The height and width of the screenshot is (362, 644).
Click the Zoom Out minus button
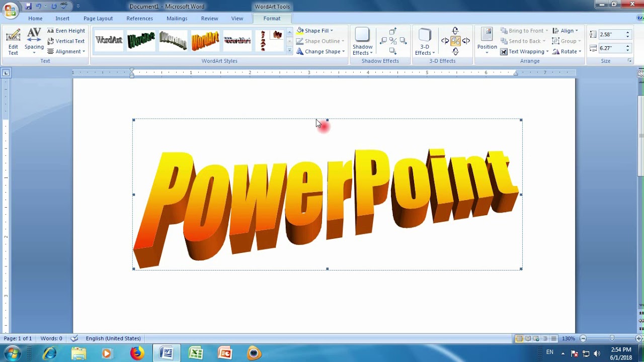tap(583, 338)
